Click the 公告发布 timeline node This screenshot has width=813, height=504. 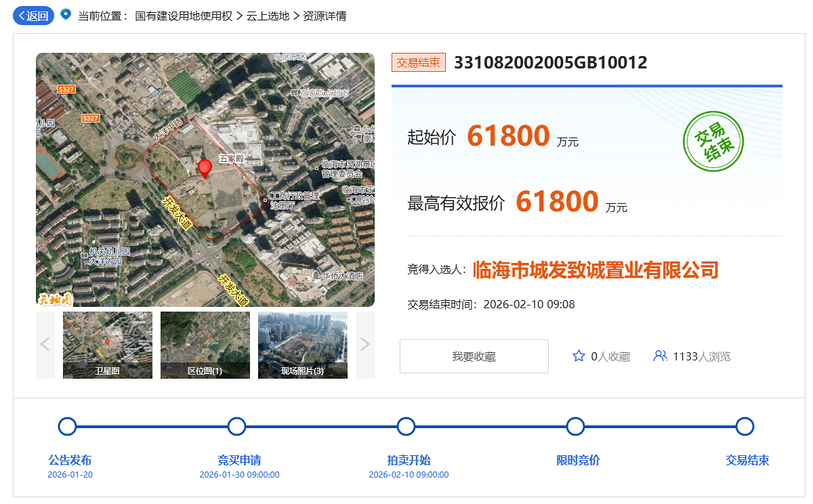click(67, 426)
